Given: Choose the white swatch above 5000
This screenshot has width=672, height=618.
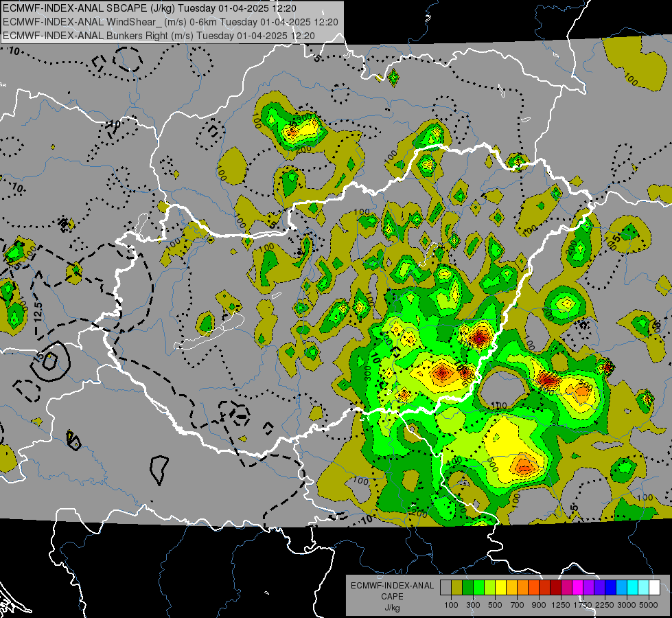Looking at the screenshot, I should coord(654,587).
